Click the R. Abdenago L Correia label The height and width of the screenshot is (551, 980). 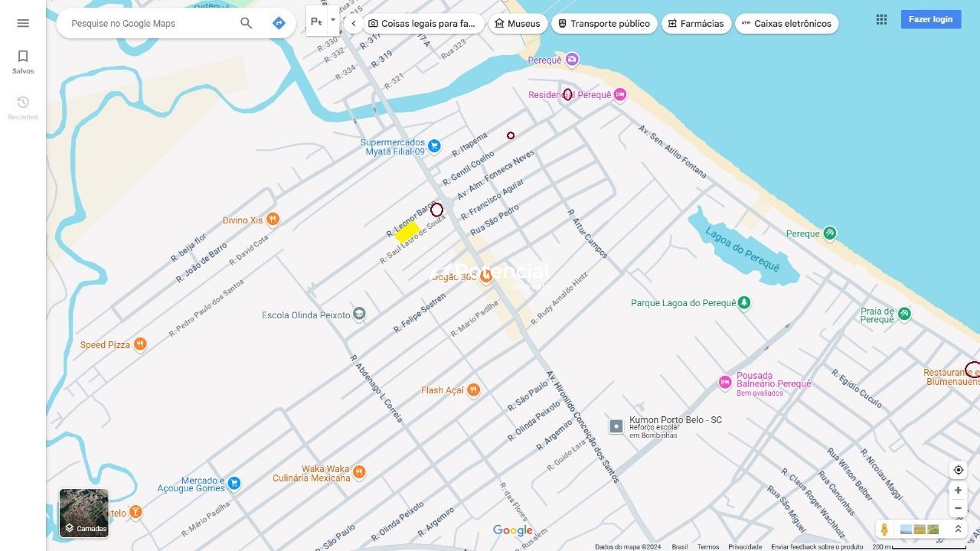pos(376,388)
